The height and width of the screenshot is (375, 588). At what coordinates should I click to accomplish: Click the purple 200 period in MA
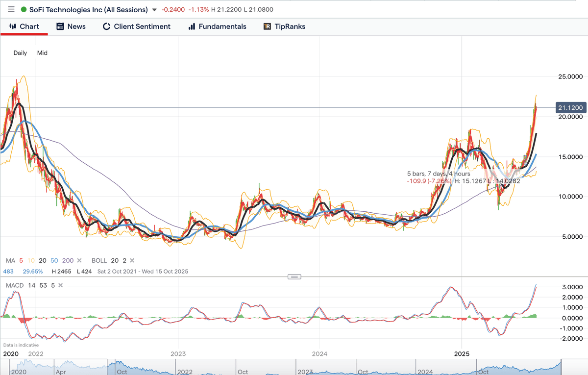click(x=68, y=261)
